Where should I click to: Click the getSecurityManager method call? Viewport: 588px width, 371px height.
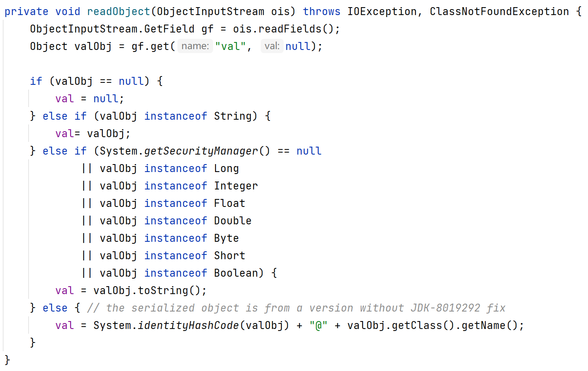[202, 151]
